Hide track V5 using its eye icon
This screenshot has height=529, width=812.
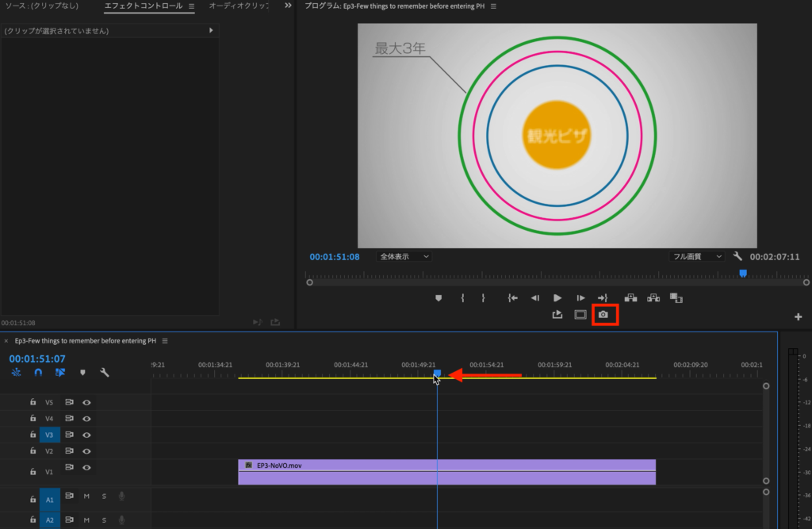coord(86,402)
